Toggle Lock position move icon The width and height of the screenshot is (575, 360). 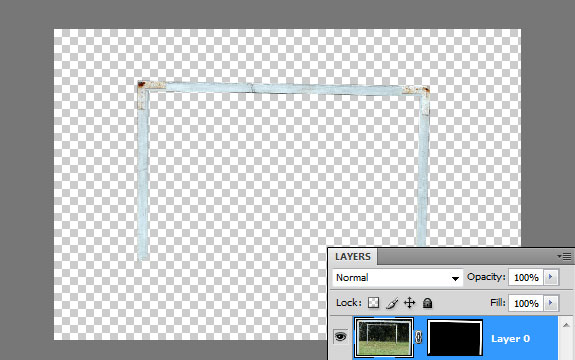(409, 303)
